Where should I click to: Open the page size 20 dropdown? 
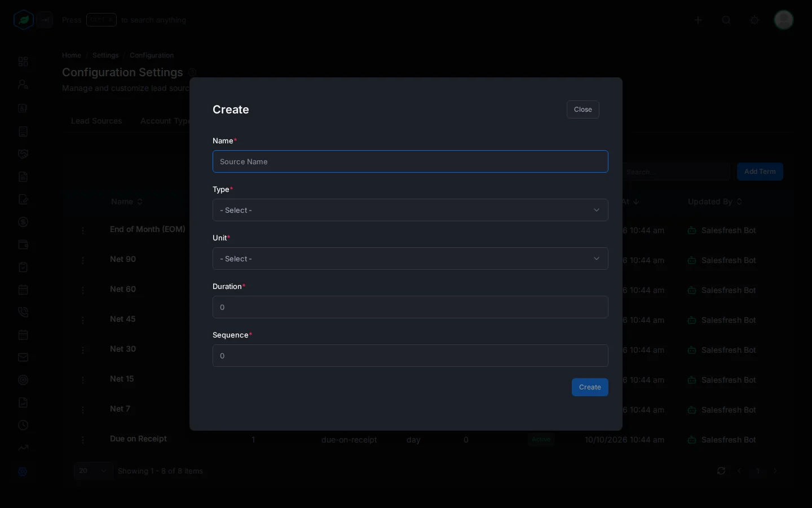tap(93, 471)
